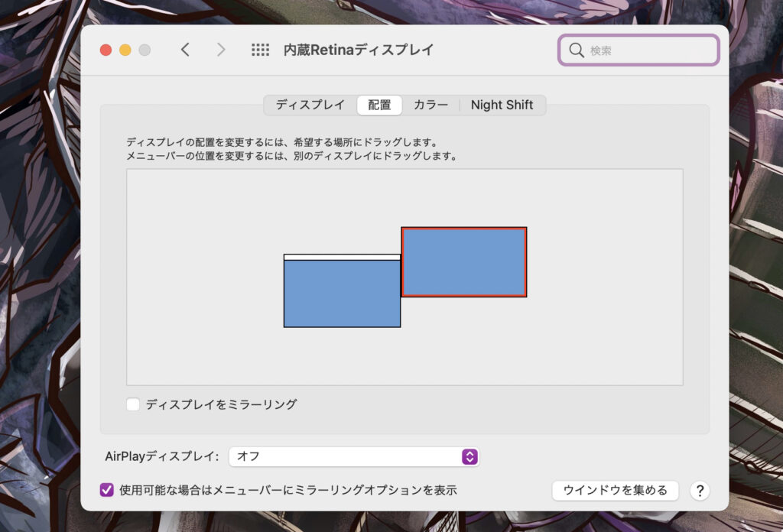Go back with the left chevron
The image size is (783, 532).
tap(185, 50)
